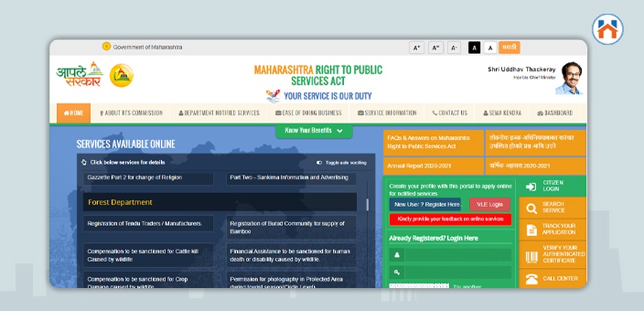Click the house logo in top right corner
Viewport: 644px width, 311px height.
[607, 29]
